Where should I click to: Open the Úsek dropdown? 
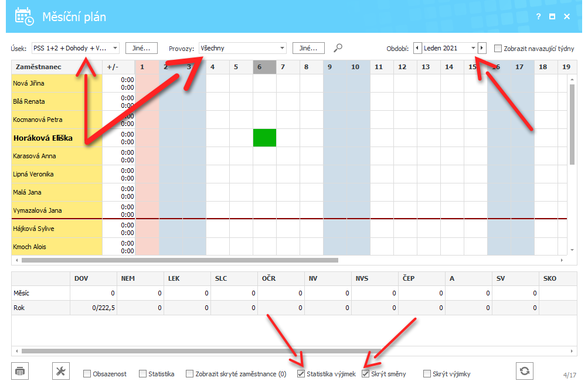76,48
